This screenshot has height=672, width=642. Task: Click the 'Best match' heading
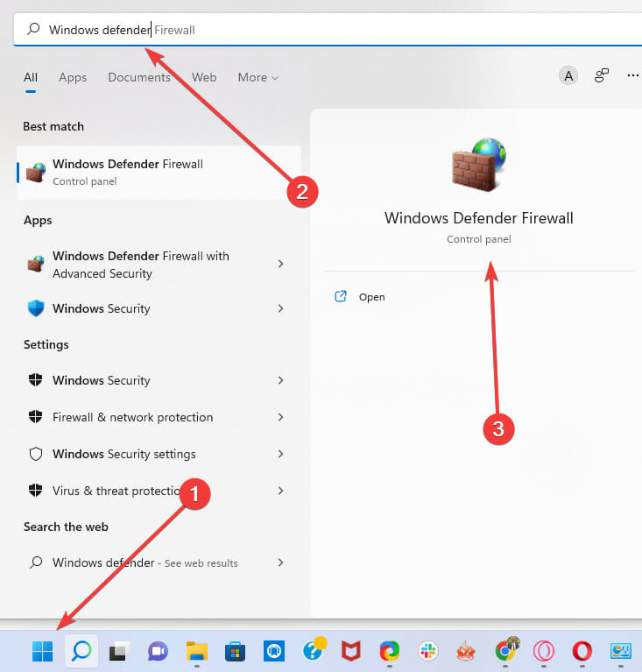[x=53, y=126]
